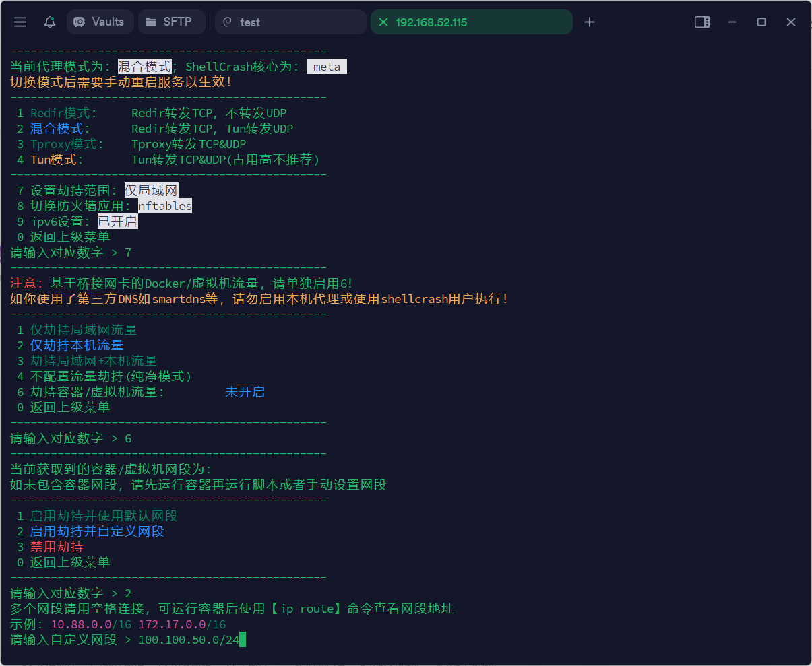Viewport: 812px width, 666px height.
Task: Click the highlighted 混合模式 label
Action: [x=144, y=66]
